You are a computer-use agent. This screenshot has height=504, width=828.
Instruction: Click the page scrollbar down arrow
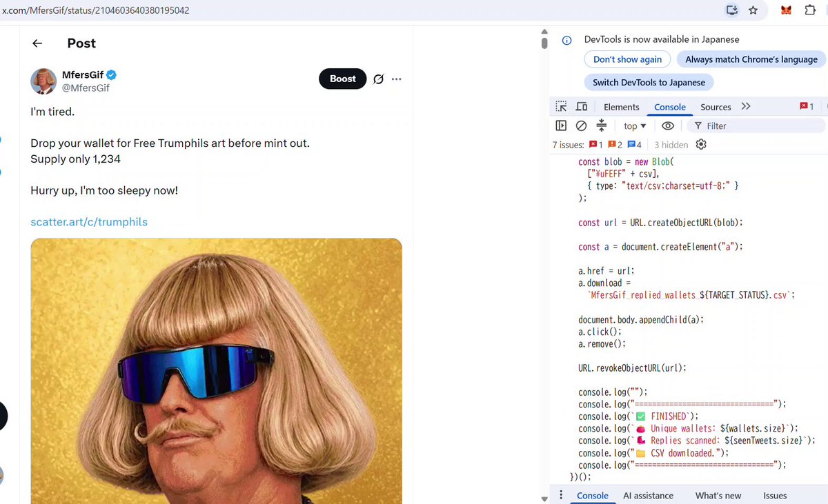pyautogui.click(x=544, y=499)
